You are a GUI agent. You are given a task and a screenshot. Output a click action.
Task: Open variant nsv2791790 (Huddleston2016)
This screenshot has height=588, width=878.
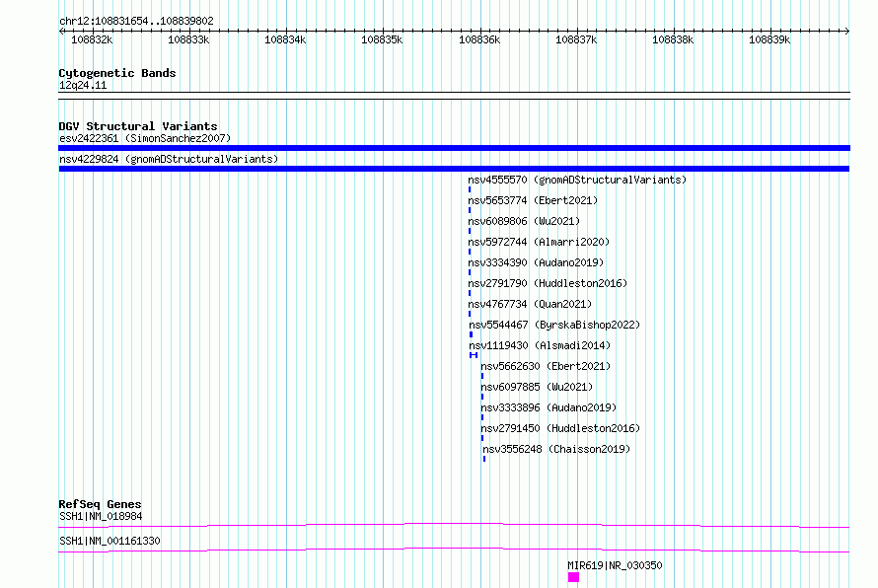(548, 283)
